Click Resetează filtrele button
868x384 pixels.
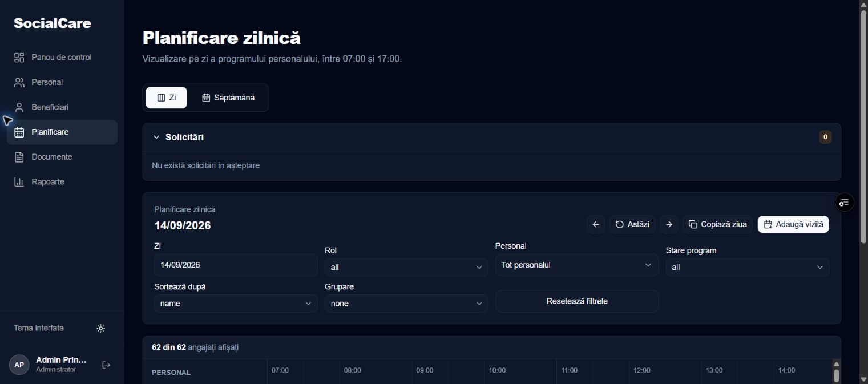577,301
